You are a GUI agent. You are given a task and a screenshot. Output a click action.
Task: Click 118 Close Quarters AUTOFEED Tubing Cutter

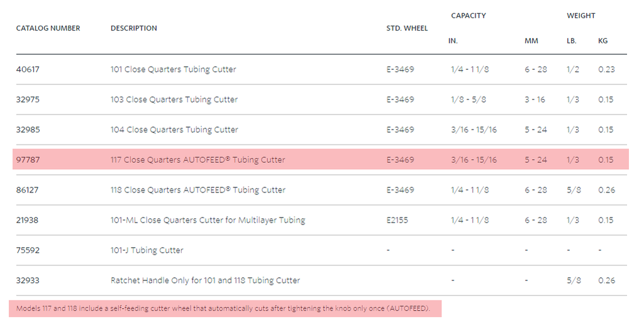pos(198,190)
